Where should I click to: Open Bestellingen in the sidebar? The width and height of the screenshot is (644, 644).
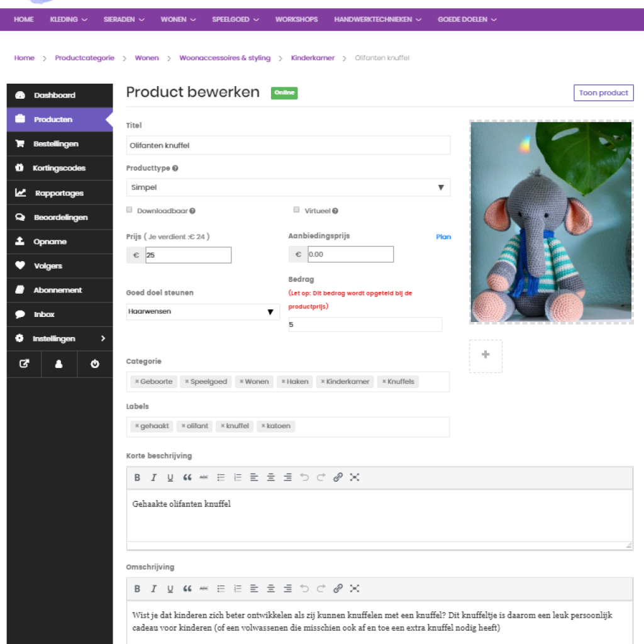point(60,144)
